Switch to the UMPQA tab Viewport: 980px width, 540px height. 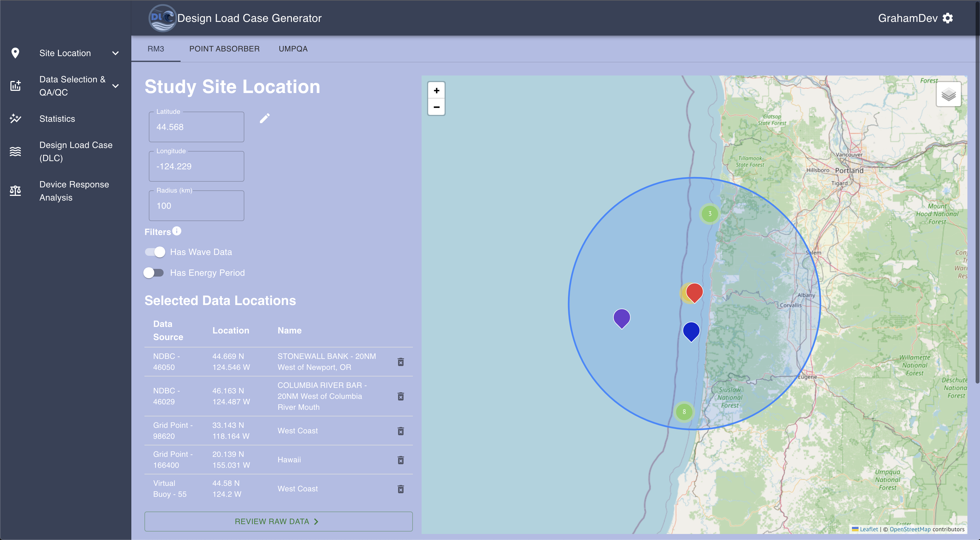click(x=293, y=49)
